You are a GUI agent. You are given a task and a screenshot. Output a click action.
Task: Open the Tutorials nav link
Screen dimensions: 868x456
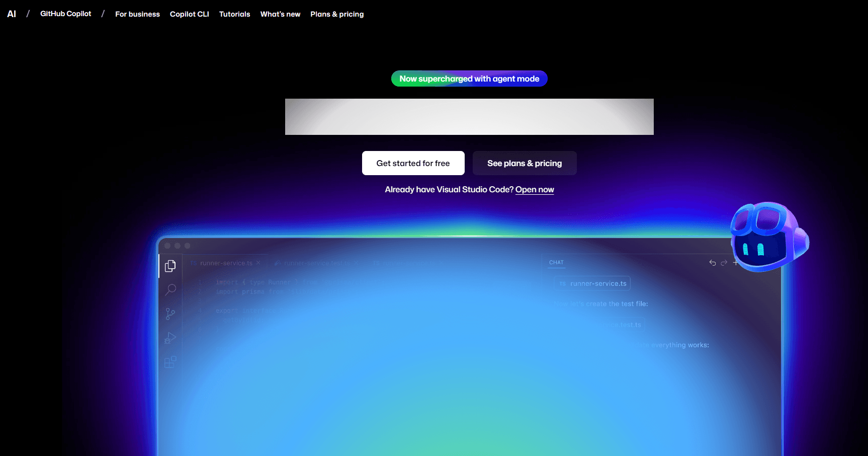234,14
